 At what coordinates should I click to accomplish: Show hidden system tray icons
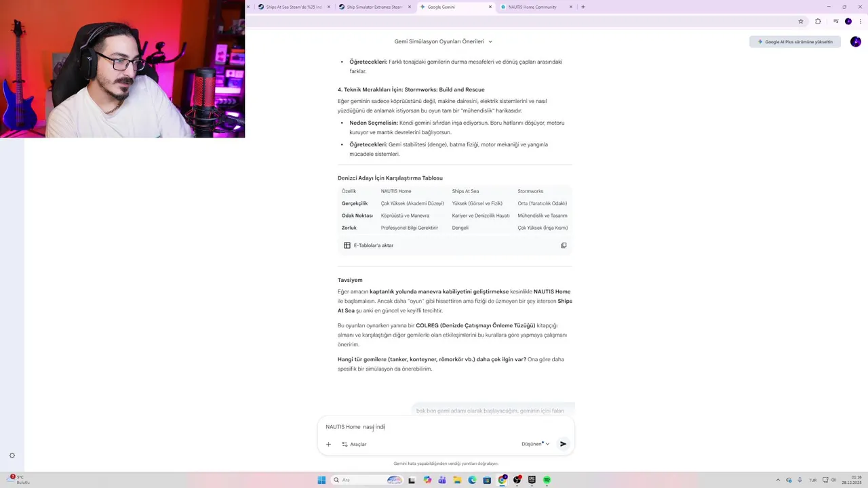pyautogui.click(x=778, y=480)
